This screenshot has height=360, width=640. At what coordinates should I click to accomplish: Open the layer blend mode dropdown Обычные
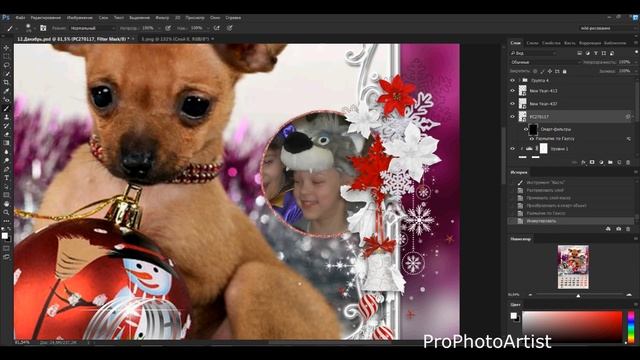click(x=545, y=62)
